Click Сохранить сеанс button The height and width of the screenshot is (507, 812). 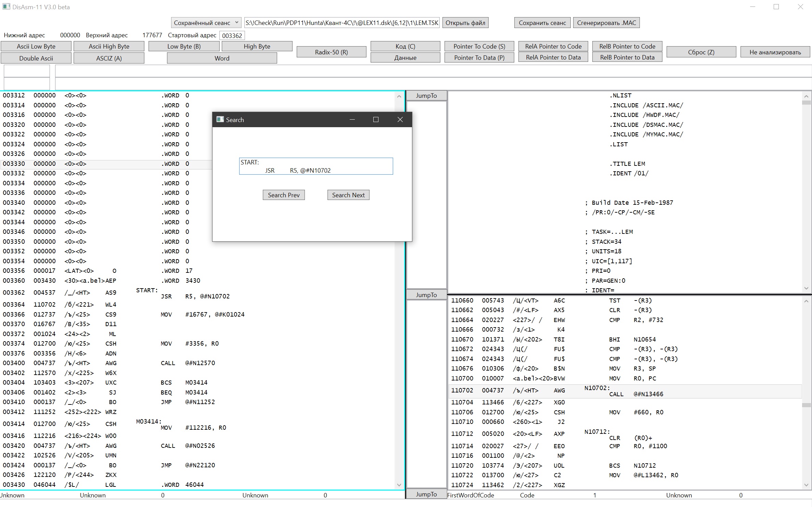(542, 23)
